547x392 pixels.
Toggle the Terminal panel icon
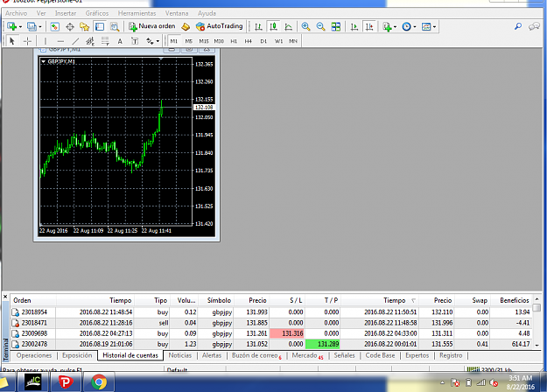100,26
